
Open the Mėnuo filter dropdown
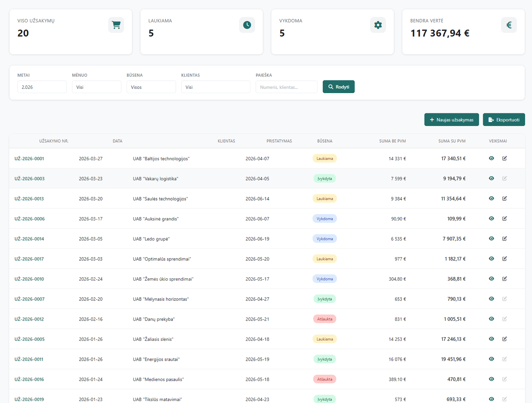pos(96,87)
